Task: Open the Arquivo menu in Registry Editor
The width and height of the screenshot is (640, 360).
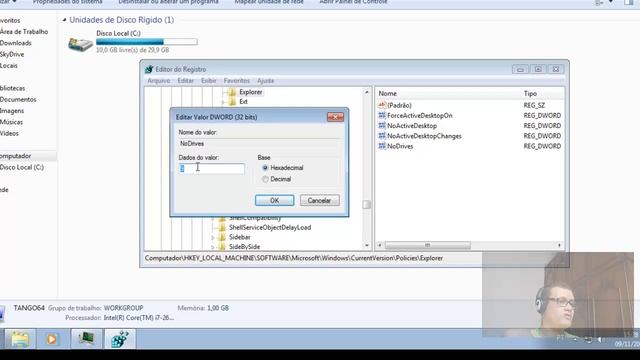Action: click(x=159, y=81)
